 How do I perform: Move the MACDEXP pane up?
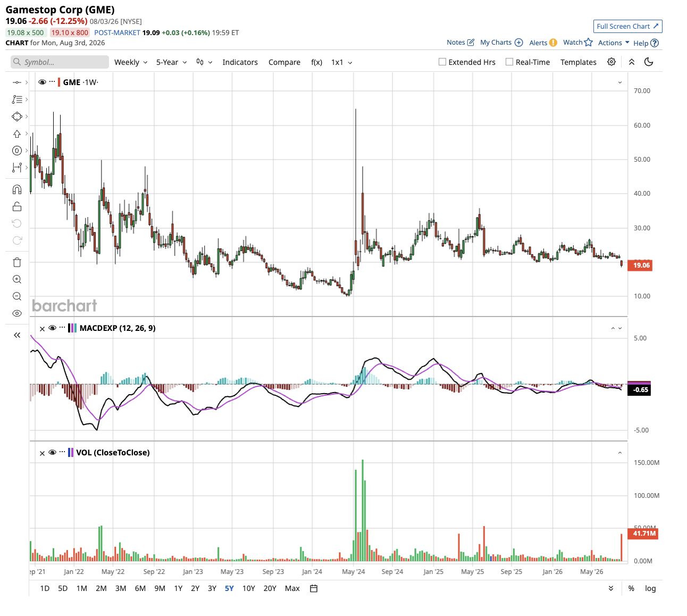pos(613,328)
